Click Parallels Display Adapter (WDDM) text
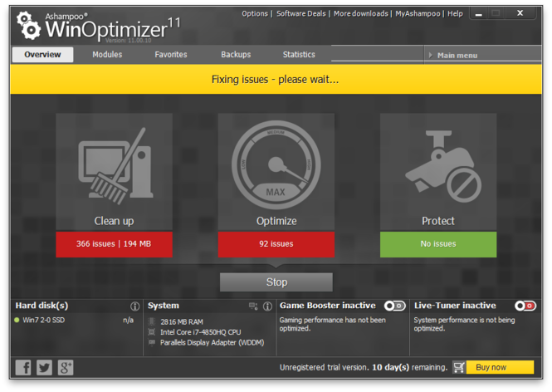Screen dimensions: 552x392 tap(212, 342)
